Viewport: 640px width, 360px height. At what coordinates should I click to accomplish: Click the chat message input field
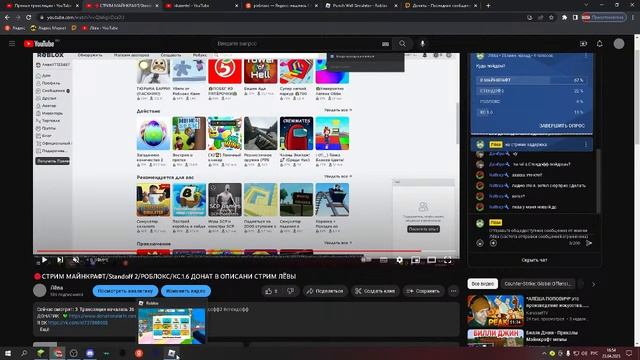click(539, 233)
